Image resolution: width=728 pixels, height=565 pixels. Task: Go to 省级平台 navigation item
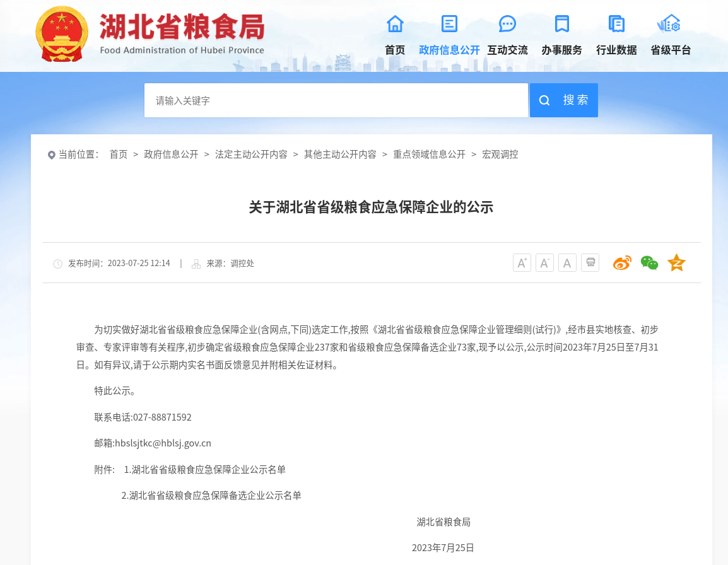tap(671, 50)
